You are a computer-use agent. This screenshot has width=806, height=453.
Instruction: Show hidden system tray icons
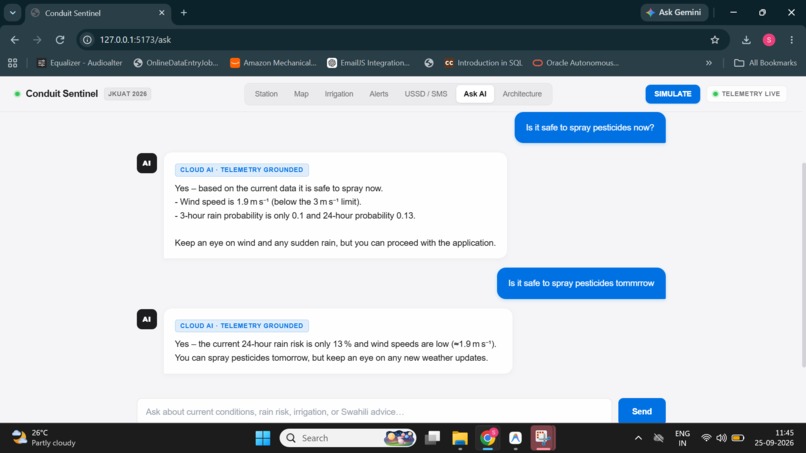[638, 438]
